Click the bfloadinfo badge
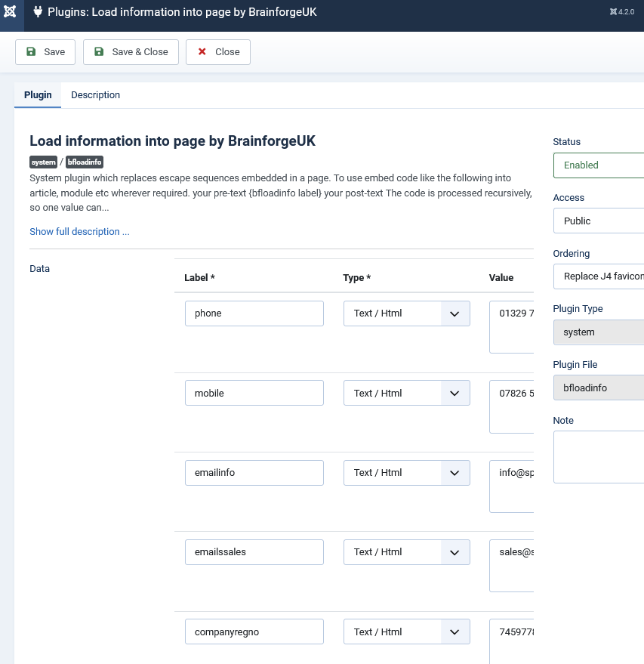The height and width of the screenshot is (664, 644). point(85,162)
